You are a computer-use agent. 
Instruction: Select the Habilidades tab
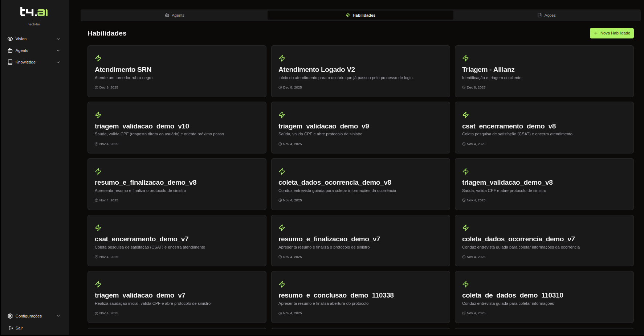click(360, 15)
